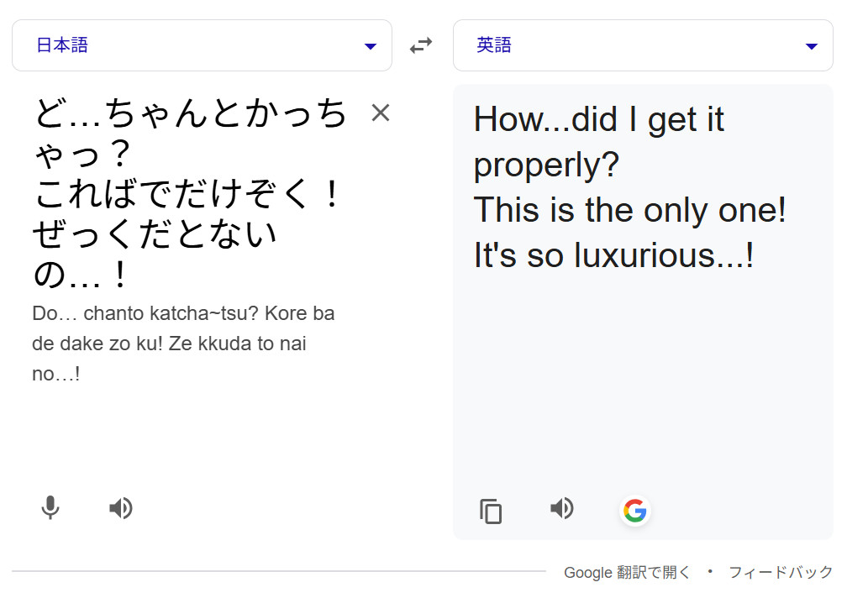Start voice input with the microphone

(50, 507)
